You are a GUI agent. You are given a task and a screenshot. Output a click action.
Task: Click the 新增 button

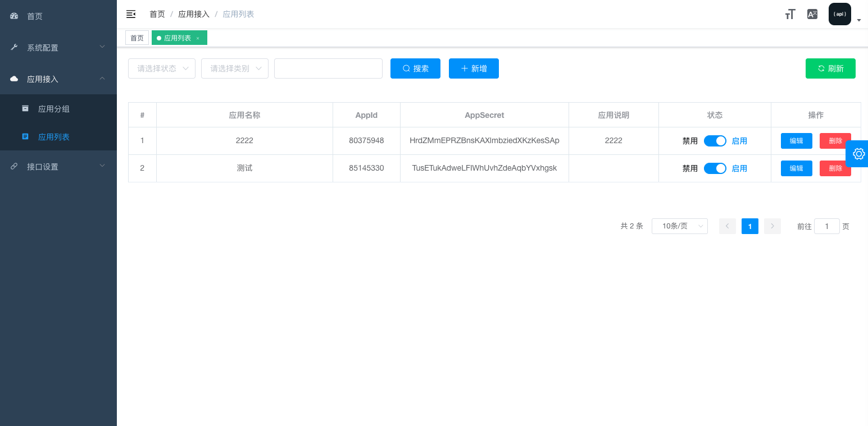pos(474,68)
